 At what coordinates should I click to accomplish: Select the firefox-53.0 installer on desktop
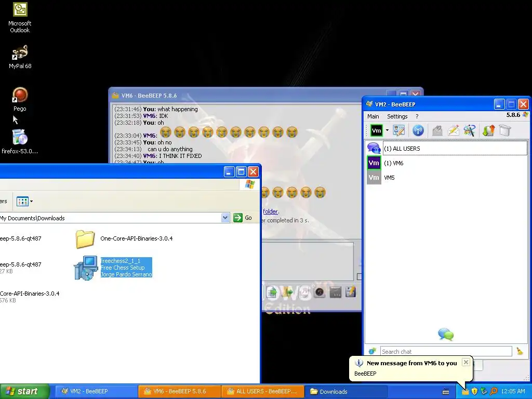point(20,142)
